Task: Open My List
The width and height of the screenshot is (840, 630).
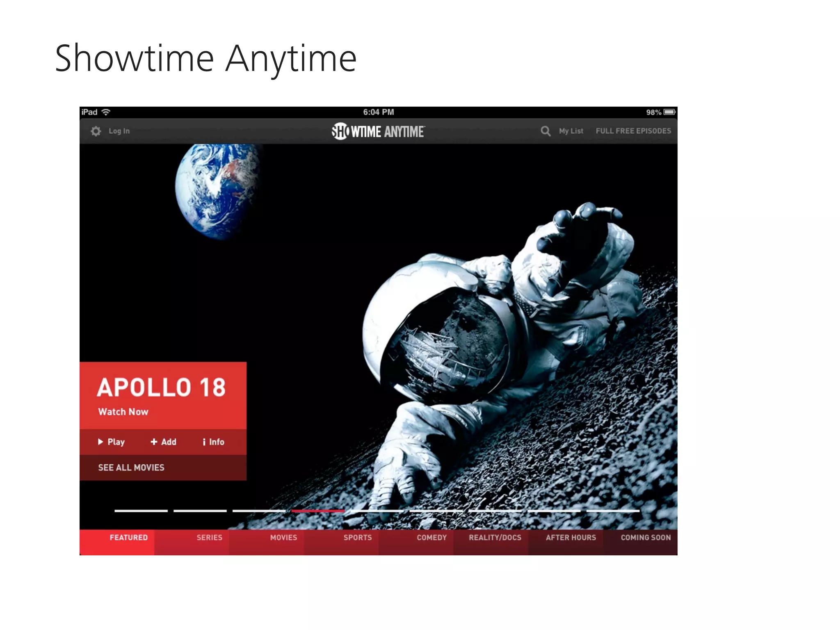Action: [x=571, y=131]
